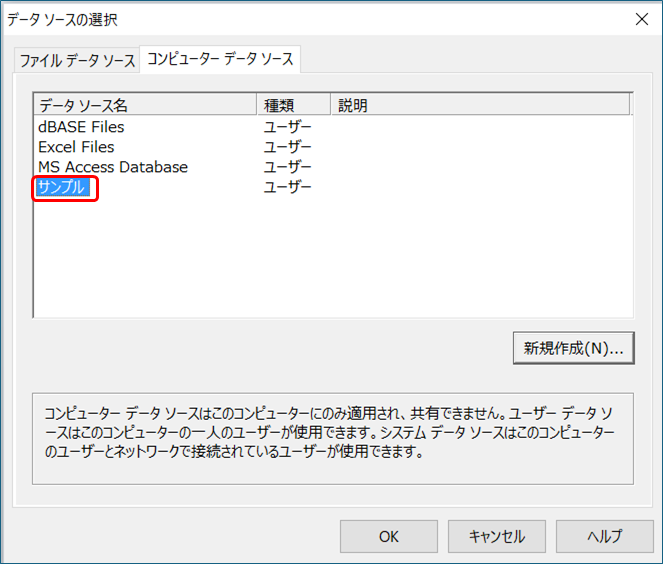
Task: Sort by the 種類 column header
Action: (x=294, y=105)
